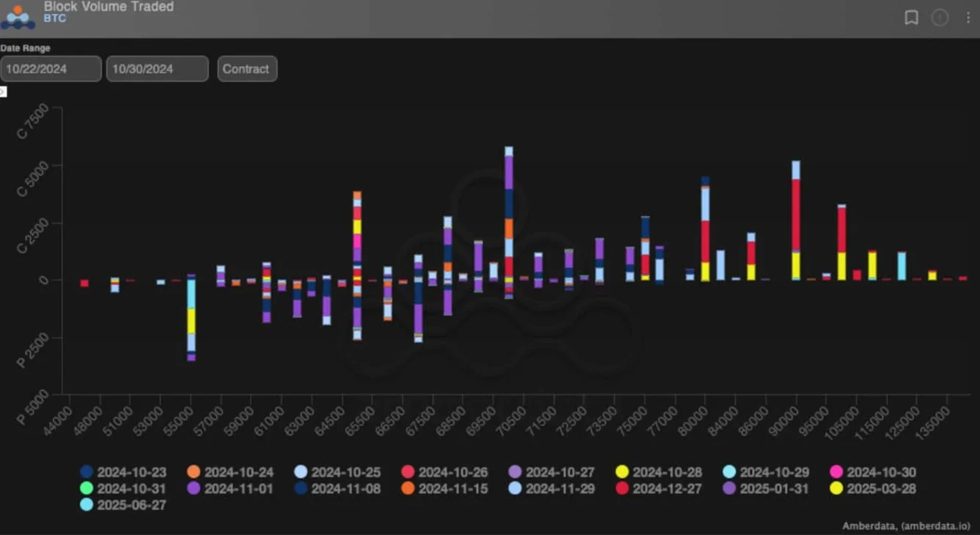Toggle the 2024-10-31 legend entry
This screenshot has width=980, height=535.
click(124, 489)
